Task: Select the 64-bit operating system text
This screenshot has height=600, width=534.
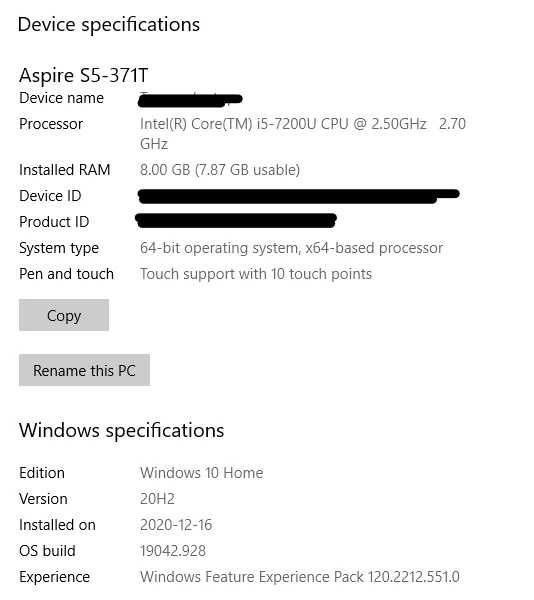Action: 291,248
